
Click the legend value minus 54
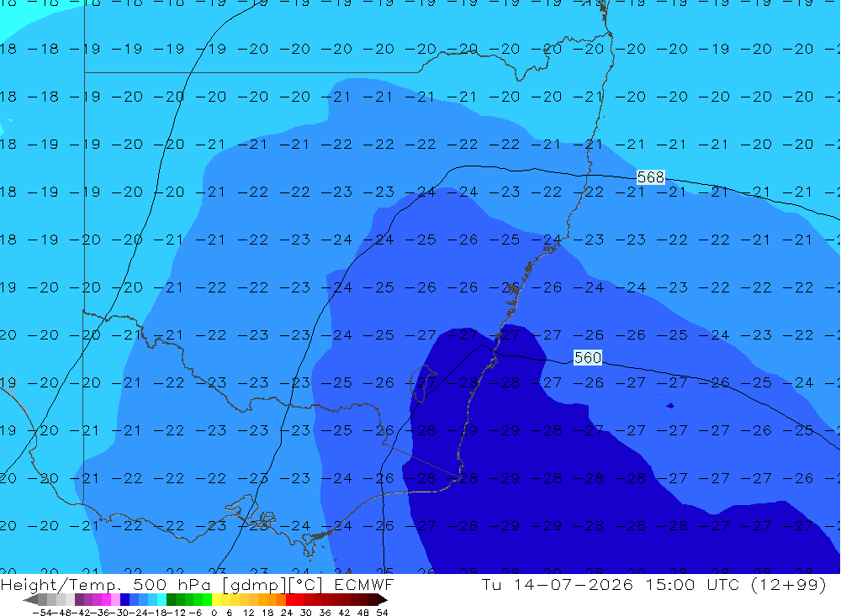[x=42, y=613]
